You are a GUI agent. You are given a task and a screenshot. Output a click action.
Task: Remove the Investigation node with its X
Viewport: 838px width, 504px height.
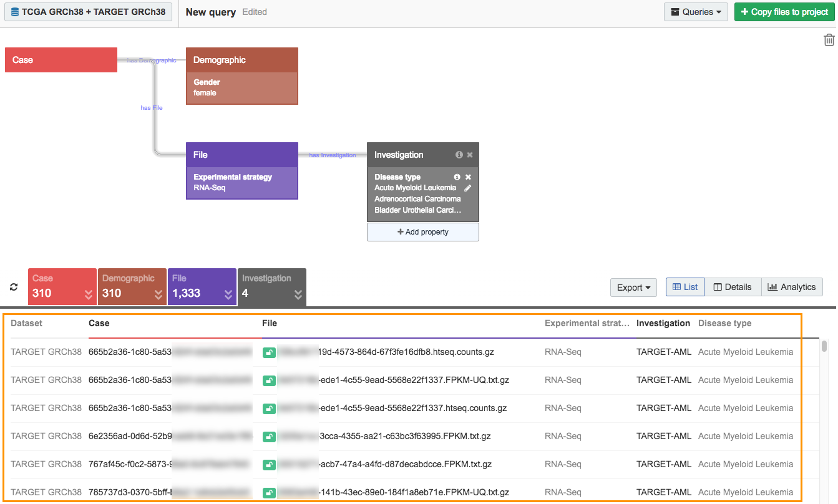470,155
